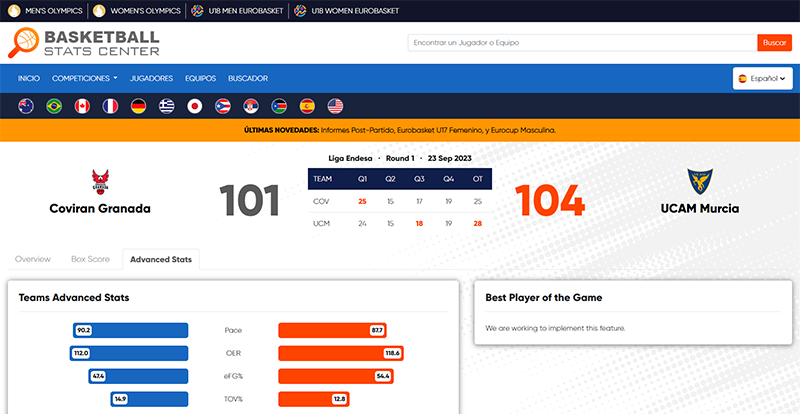Click the Men's Olympics medal icon
Screen dimensions: 800x414
(14, 11)
